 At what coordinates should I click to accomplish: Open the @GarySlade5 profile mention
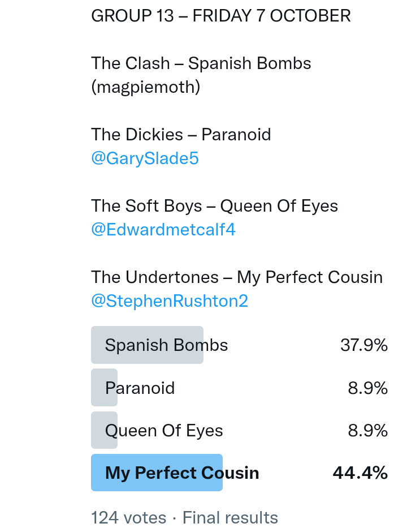145,158
